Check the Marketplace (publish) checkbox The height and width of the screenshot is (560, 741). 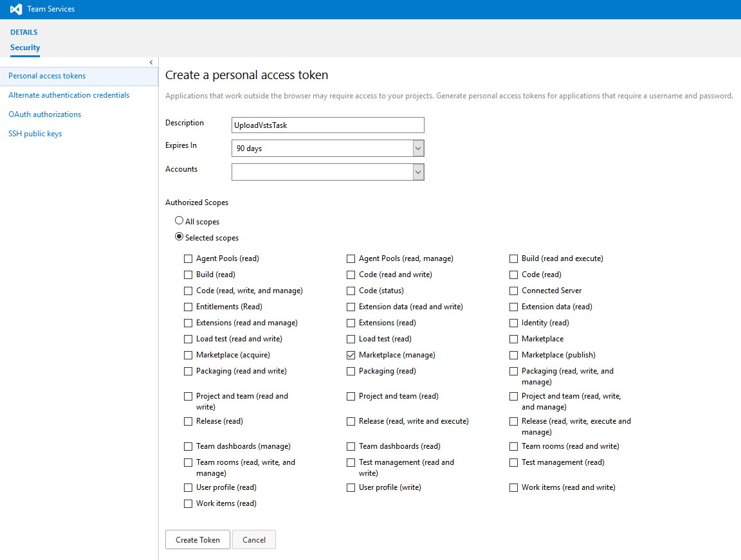click(514, 355)
